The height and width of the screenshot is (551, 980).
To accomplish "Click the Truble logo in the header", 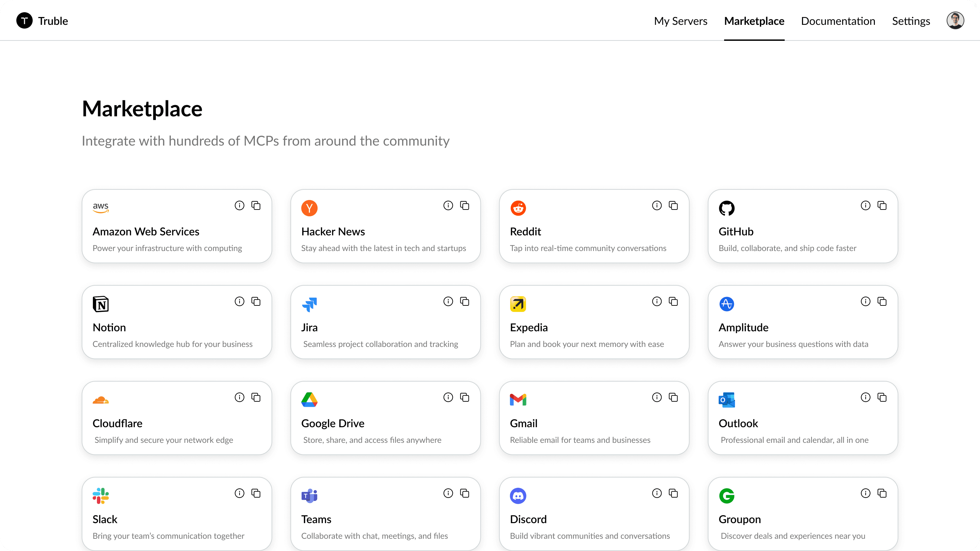I will [x=24, y=20].
